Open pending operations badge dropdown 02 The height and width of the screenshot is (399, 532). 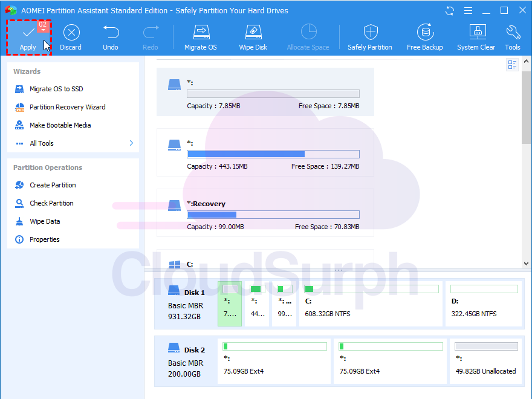coord(43,26)
